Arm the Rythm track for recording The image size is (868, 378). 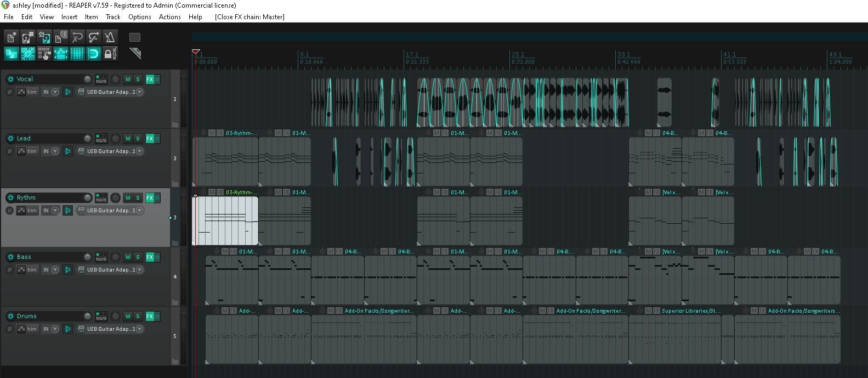pos(10,198)
